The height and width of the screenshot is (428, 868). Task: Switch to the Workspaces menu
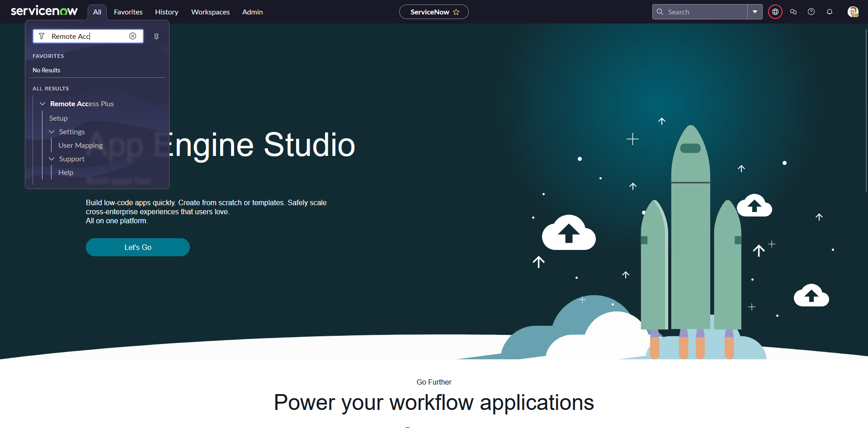pyautogui.click(x=210, y=12)
